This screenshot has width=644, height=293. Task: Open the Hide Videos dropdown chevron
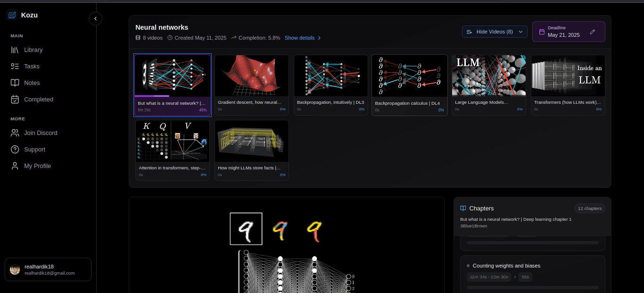(521, 31)
